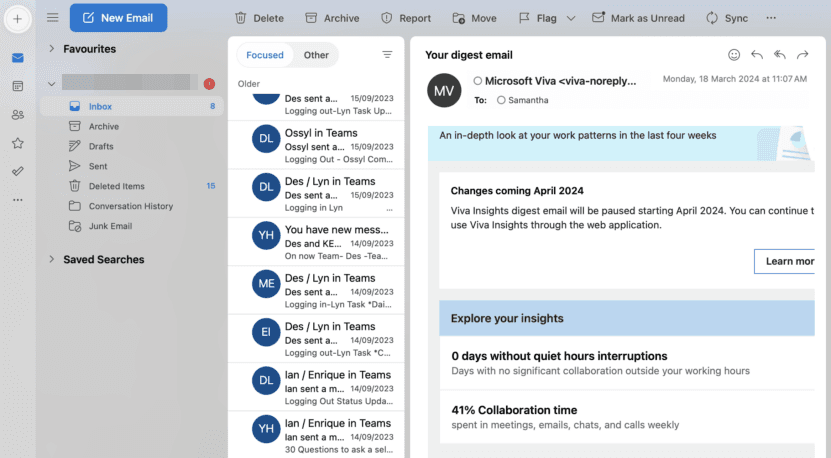
Task: Open Des / Lyn email from EI avatar
Action: click(316, 339)
